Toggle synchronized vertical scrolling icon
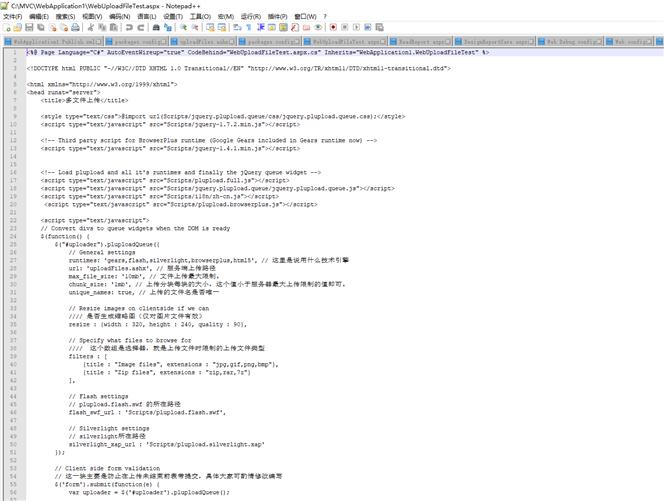 coord(210,28)
